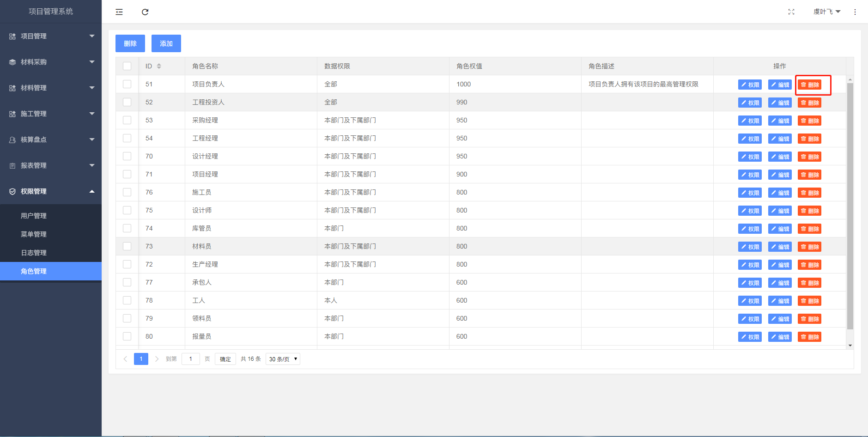
Task: Click the scrollbar down arrow
Action: point(850,346)
